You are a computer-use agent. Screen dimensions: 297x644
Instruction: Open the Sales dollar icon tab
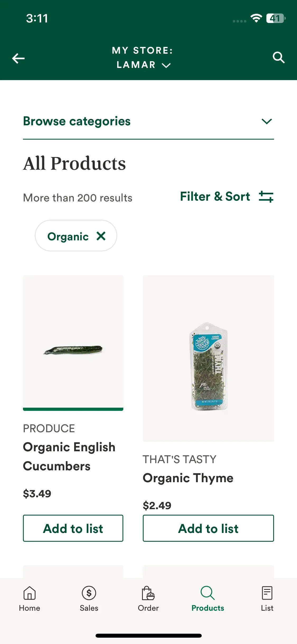tap(89, 593)
